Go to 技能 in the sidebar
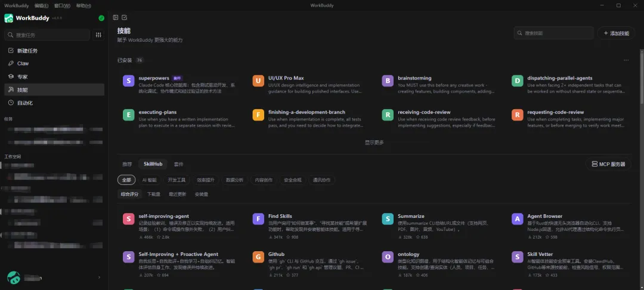The height and width of the screenshot is (290, 644). tap(54, 90)
